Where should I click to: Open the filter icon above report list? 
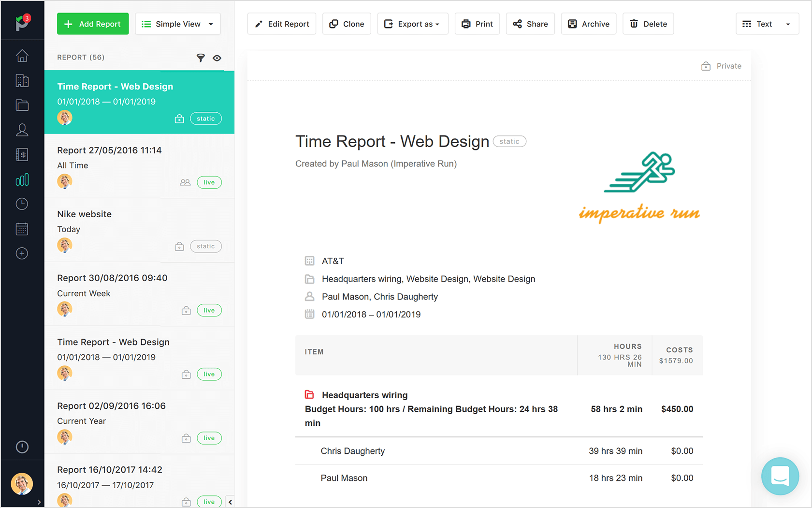(x=201, y=58)
